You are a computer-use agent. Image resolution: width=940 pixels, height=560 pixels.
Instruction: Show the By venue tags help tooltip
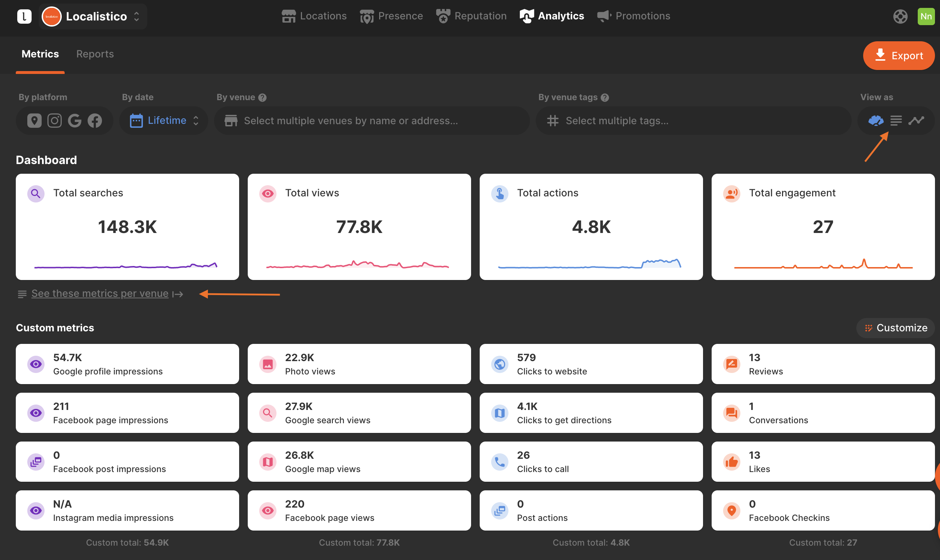click(605, 98)
